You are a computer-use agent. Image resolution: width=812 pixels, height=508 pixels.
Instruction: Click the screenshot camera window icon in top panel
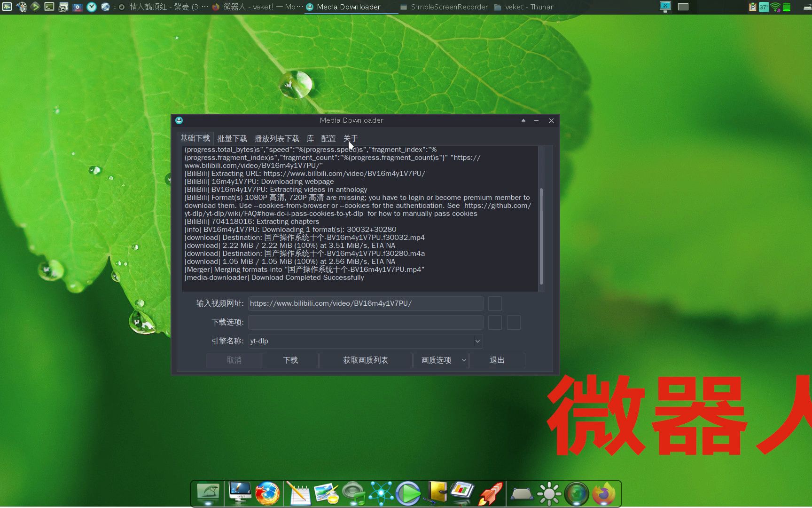pyautogui.click(x=63, y=7)
